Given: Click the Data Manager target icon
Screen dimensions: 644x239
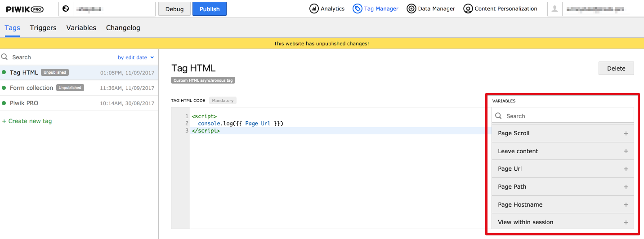Looking at the screenshot, I should (x=411, y=9).
